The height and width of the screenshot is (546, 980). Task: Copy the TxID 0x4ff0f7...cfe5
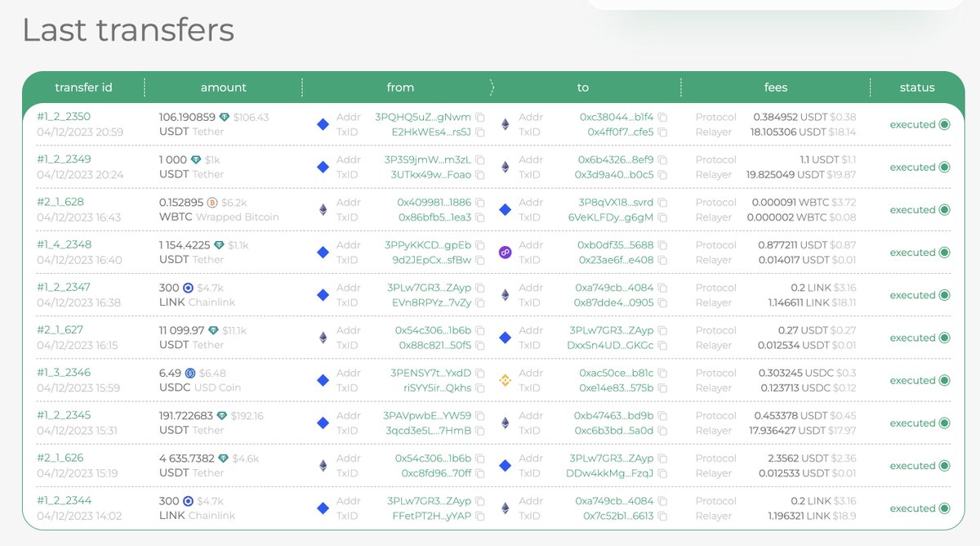[662, 132]
